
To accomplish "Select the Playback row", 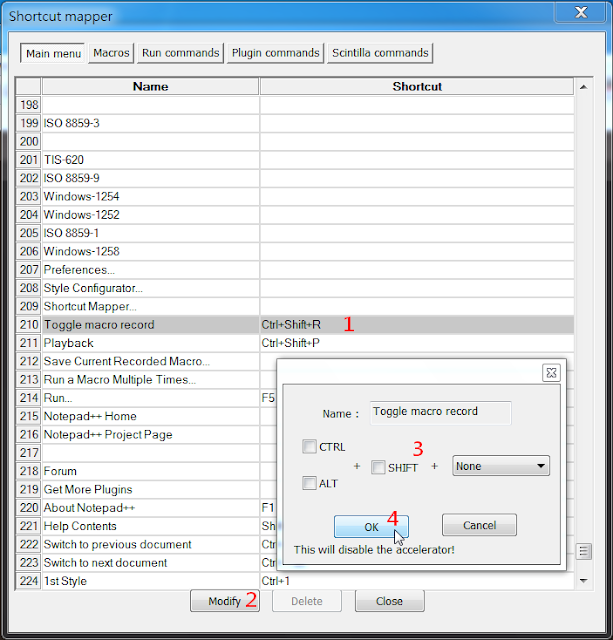I will pyautogui.click(x=295, y=343).
